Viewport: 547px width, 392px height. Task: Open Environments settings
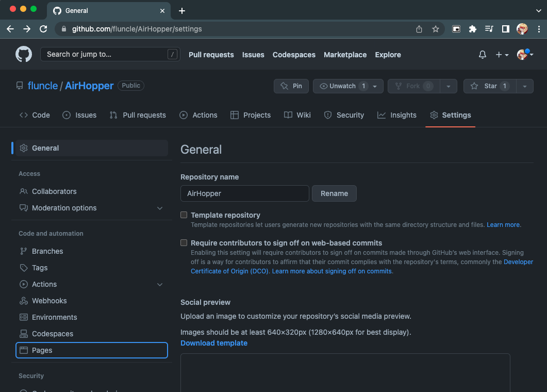point(53,317)
